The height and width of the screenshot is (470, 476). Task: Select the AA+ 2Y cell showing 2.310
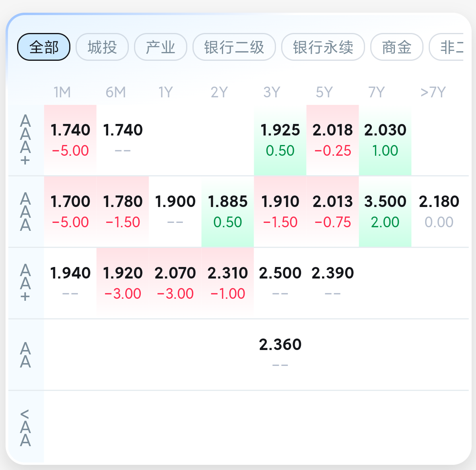point(228,283)
